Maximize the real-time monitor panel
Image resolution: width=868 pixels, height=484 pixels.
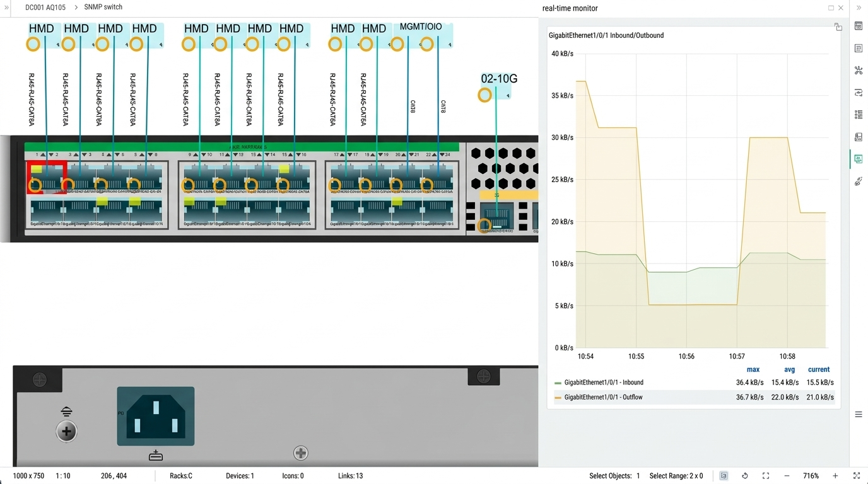[x=831, y=8]
